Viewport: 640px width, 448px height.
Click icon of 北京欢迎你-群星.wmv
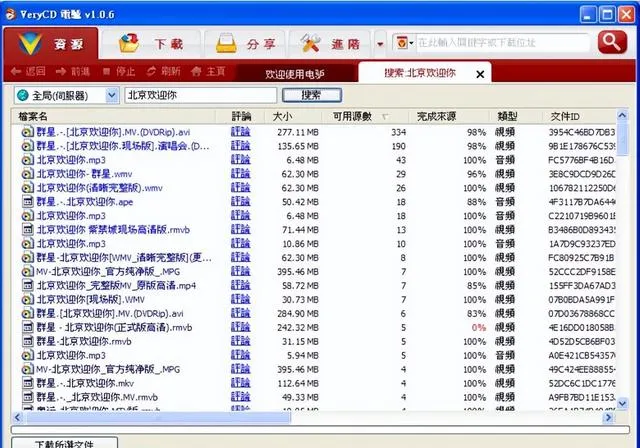coord(27,174)
